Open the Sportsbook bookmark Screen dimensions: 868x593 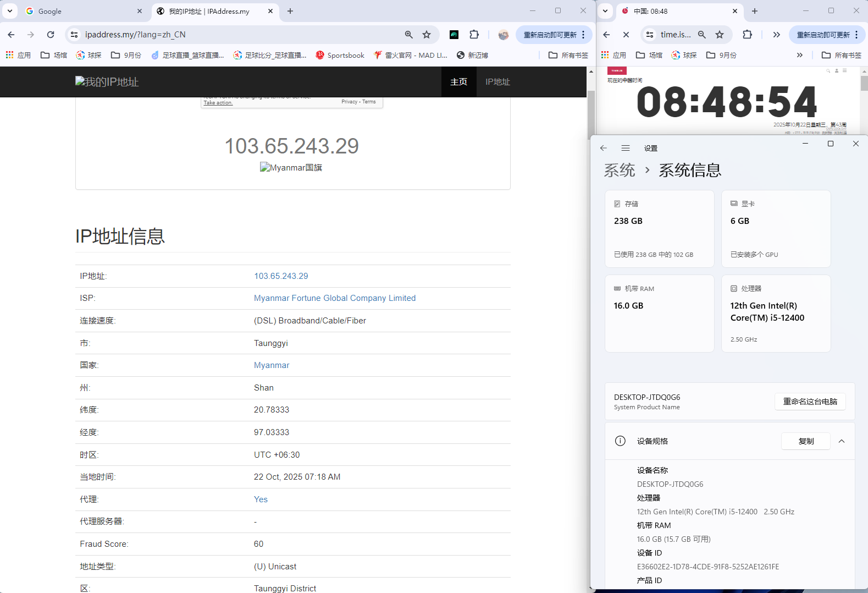coord(340,55)
